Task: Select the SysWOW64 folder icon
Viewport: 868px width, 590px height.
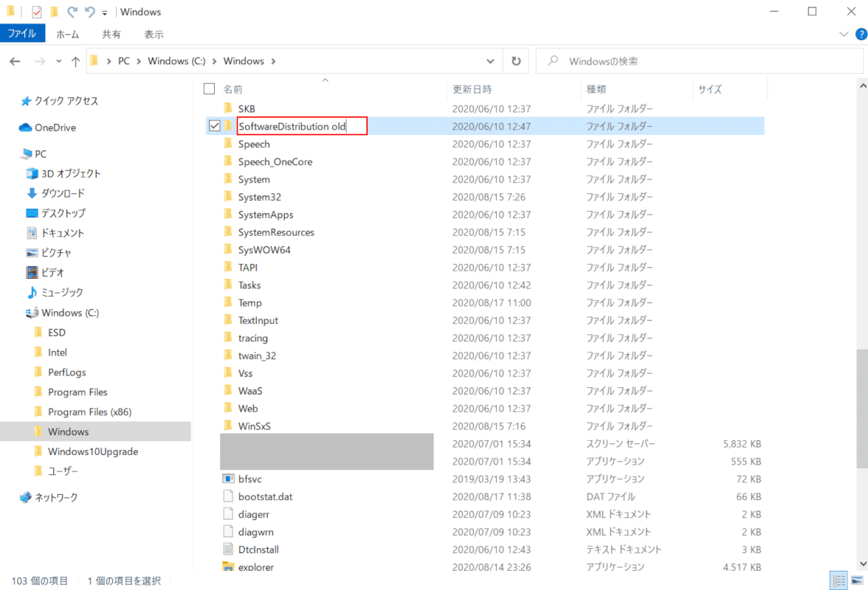Action: click(228, 250)
